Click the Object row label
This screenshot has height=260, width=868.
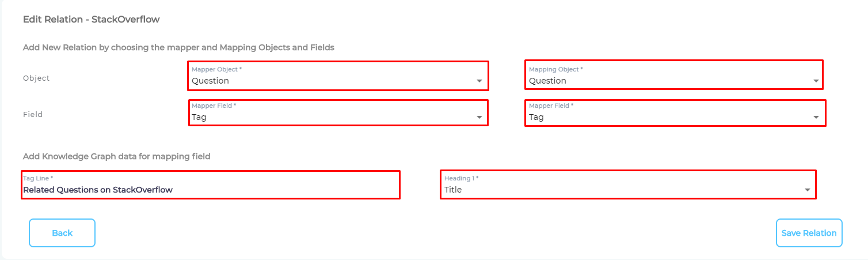coord(36,78)
